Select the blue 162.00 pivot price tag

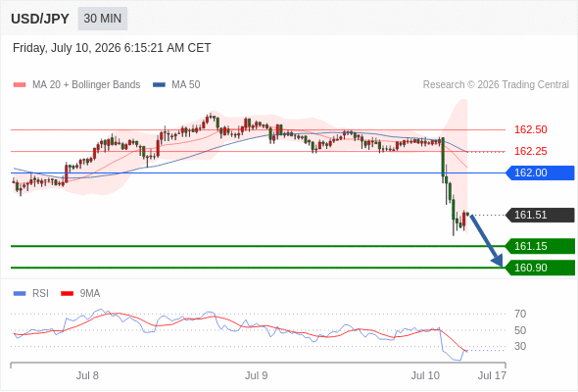pyautogui.click(x=540, y=172)
